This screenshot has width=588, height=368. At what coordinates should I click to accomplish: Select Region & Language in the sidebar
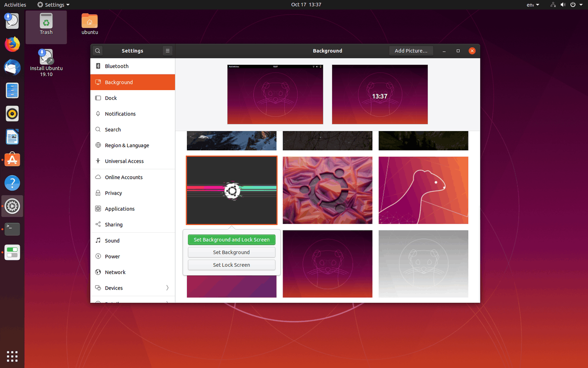coord(133,145)
